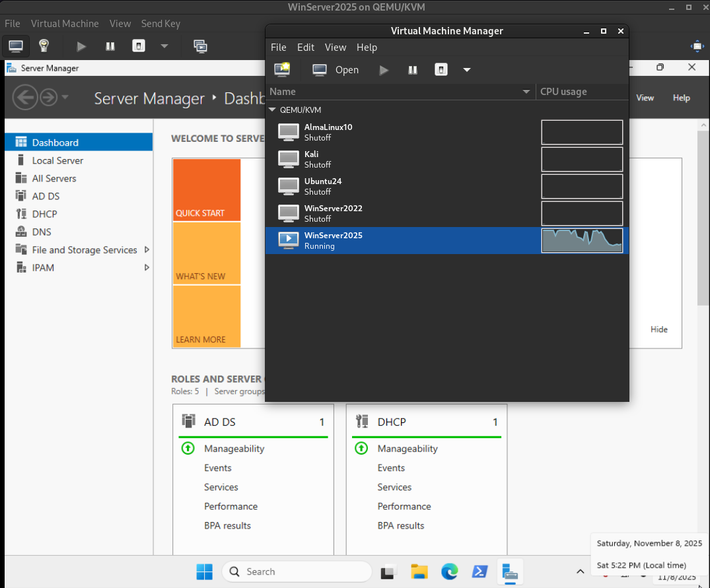The height and width of the screenshot is (588, 710).
Task: Show virtual hardware details via lightbulb icon
Action: pos(44,46)
